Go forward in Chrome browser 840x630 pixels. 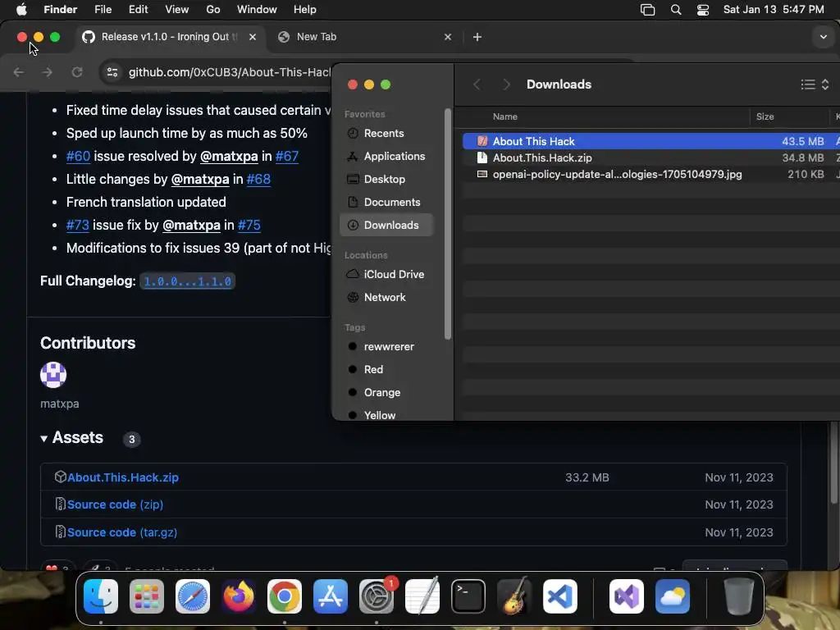48,72
